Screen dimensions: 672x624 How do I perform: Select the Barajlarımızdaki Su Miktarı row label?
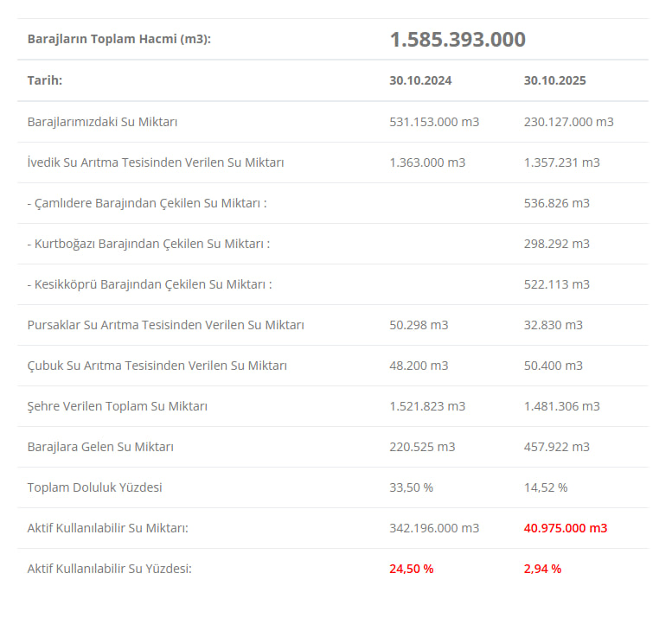coord(102,122)
